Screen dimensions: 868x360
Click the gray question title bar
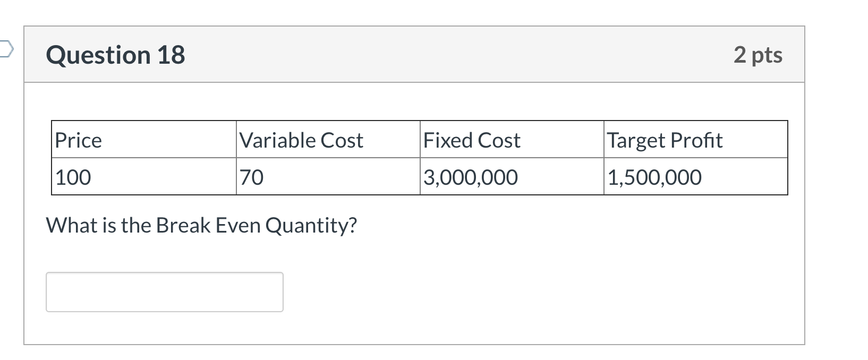[425, 54]
